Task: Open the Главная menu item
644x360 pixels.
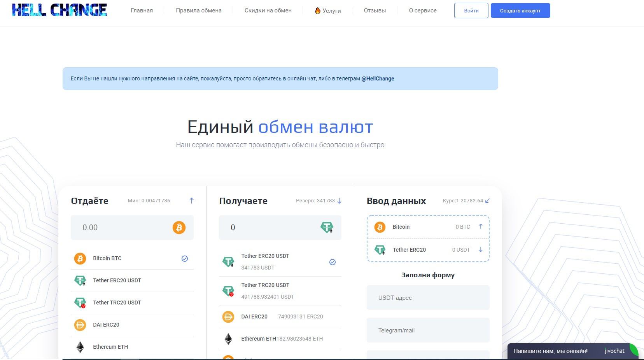Action: click(142, 10)
